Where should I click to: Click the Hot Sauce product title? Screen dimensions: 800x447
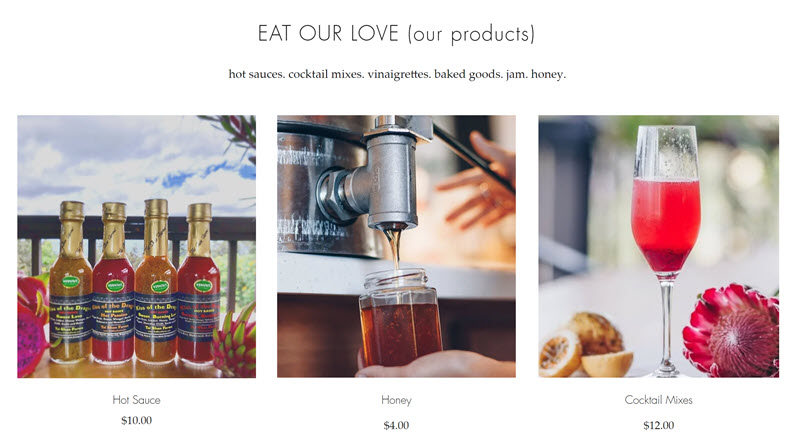point(136,400)
